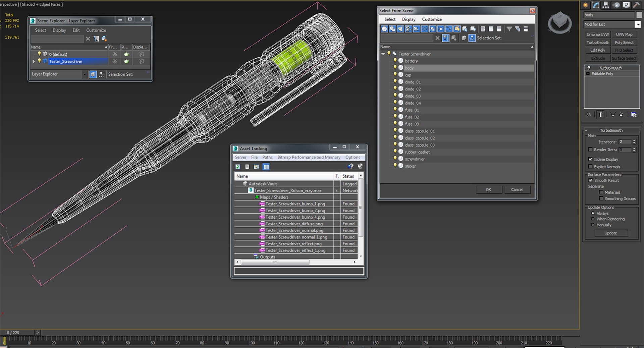Open the Display menu in Select From Scene

[x=409, y=19]
